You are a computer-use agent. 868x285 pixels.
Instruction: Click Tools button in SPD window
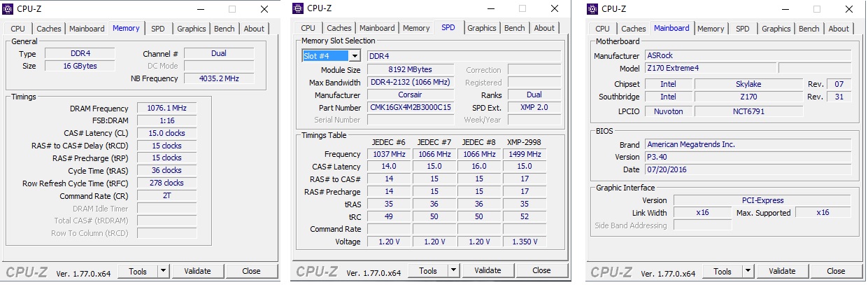click(428, 271)
